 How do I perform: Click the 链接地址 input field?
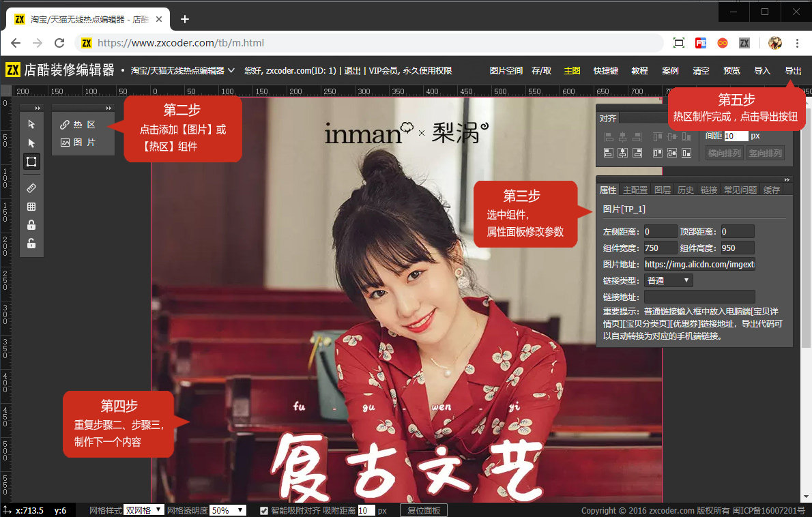pyautogui.click(x=699, y=297)
